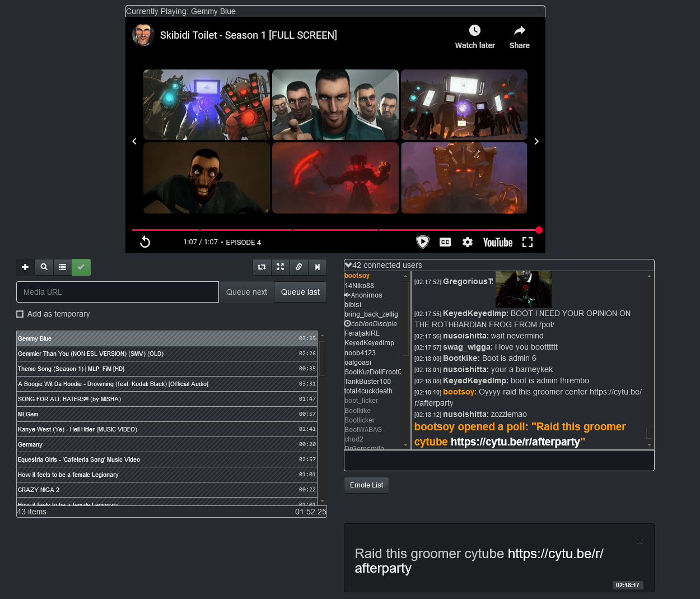Viewport: 700px width, 599px height.
Task: Skip to next video with step-forward icon
Action: [x=318, y=267]
